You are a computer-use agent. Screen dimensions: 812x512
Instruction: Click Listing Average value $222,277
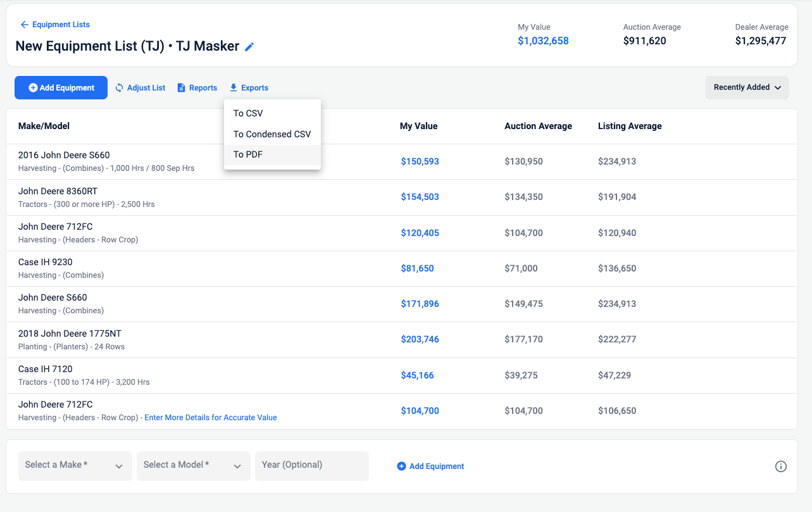pos(617,339)
